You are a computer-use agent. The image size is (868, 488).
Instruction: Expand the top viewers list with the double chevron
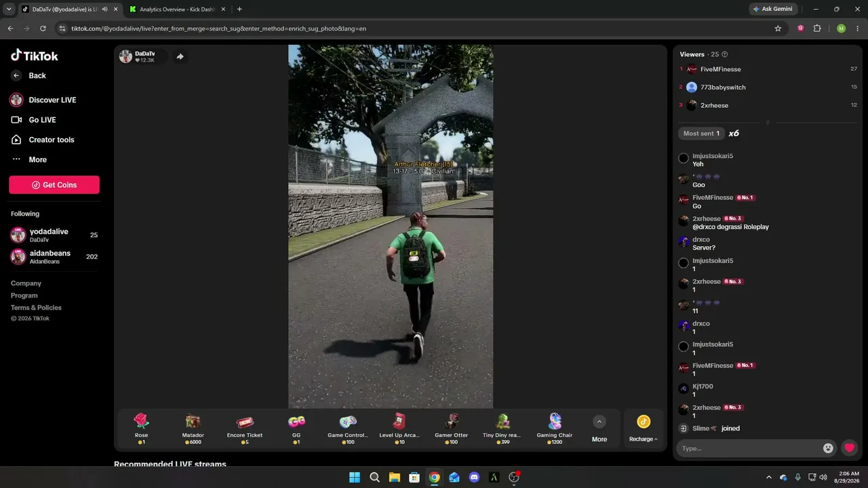click(768, 123)
